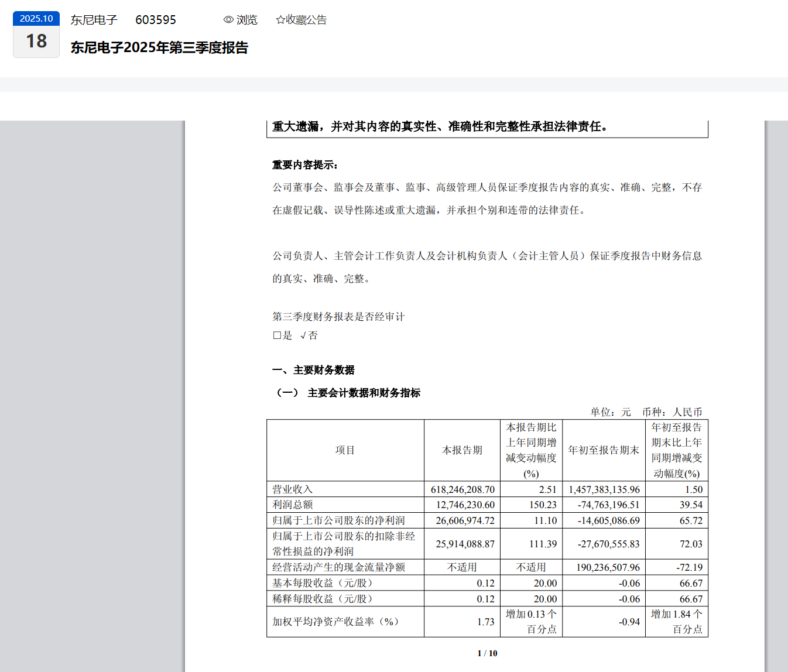Click the value -72.19
Viewport: 788px width, 672px height.
coord(688,567)
